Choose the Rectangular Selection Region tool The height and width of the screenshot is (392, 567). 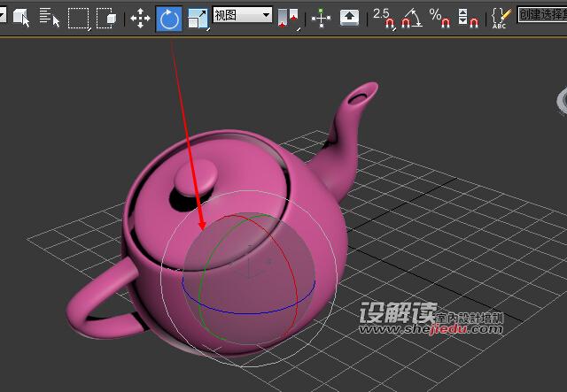pyautogui.click(x=79, y=17)
